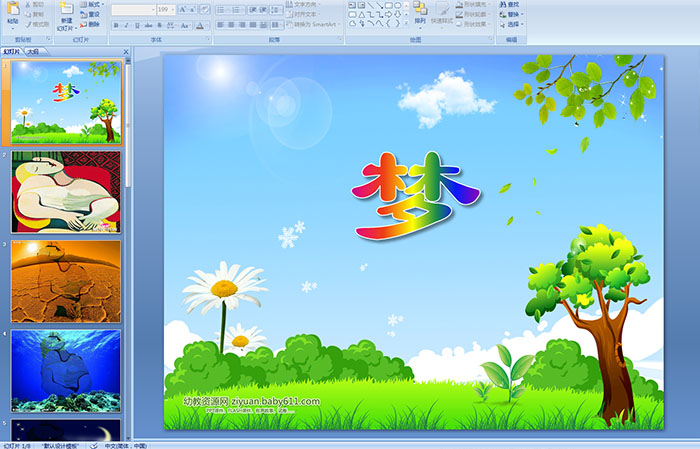Click the Bullets list icon
The height and width of the screenshot is (449, 700).
(x=222, y=9)
